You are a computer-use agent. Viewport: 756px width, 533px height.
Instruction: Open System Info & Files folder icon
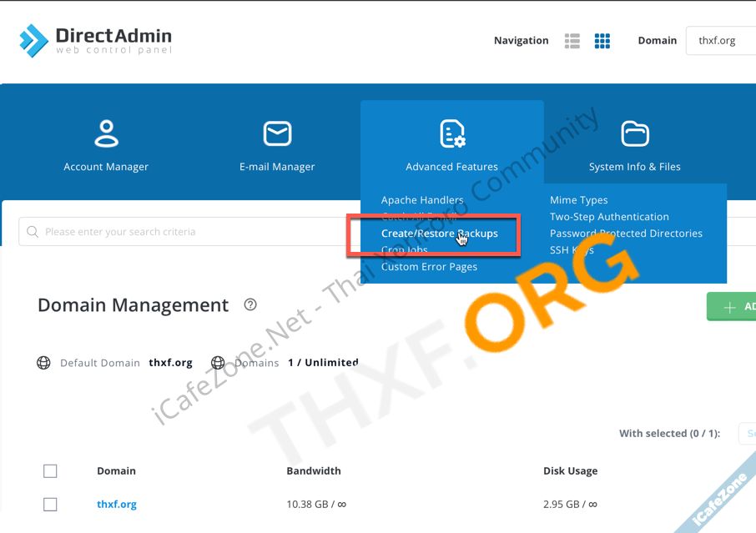tap(634, 133)
